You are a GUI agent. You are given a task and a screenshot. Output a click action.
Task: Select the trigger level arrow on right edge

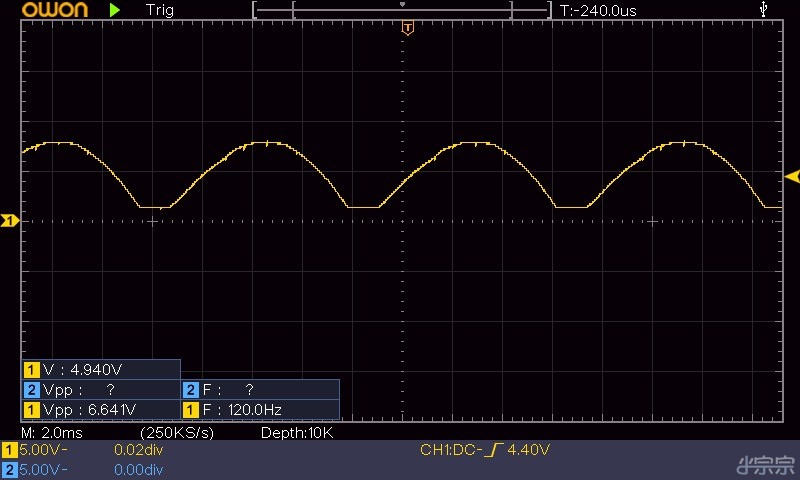click(x=792, y=177)
